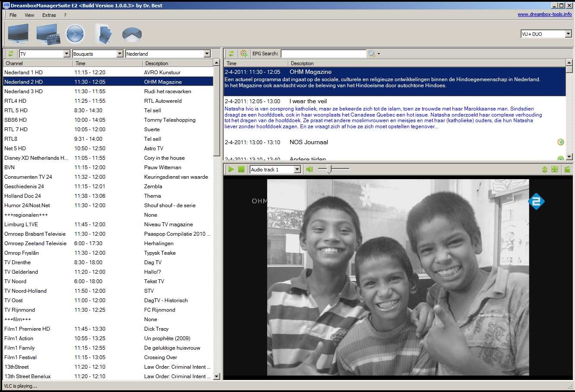Sort channel list by Channel column
This screenshot has height=392, width=575.
click(x=38, y=63)
